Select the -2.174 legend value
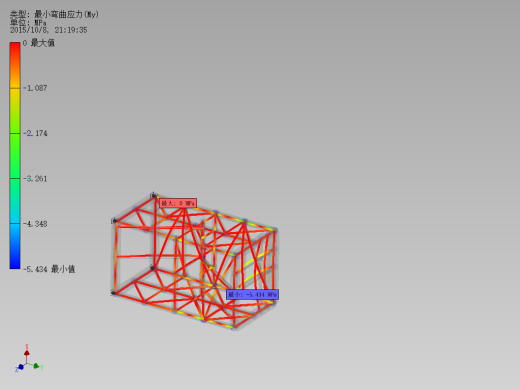520x390 pixels. point(35,133)
